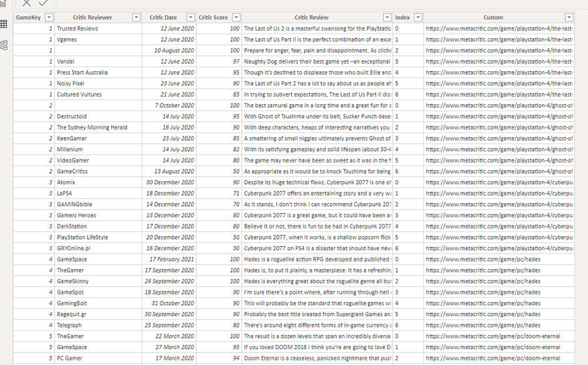588x365 pixels.
Task: Open the Critic Score column filter dropdown
Action: pyautogui.click(x=236, y=17)
